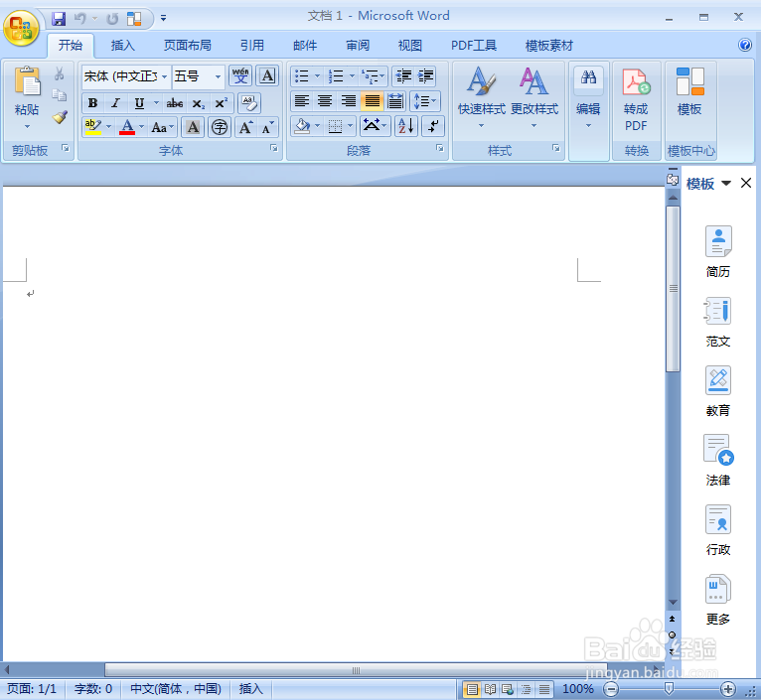
Task: Expand the line spacing dropdown
Action: pyautogui.click(x=425, y=101)
